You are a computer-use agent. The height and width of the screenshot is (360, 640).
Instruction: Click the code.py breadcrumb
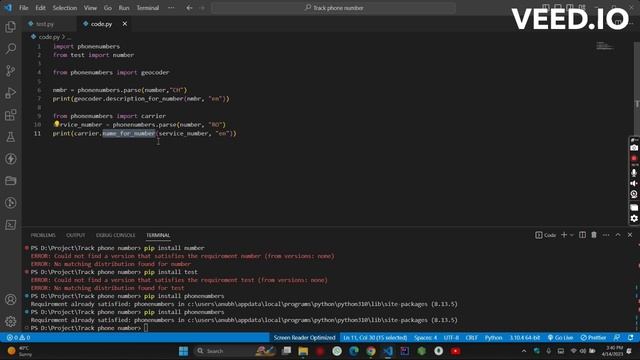click(49, 37)
